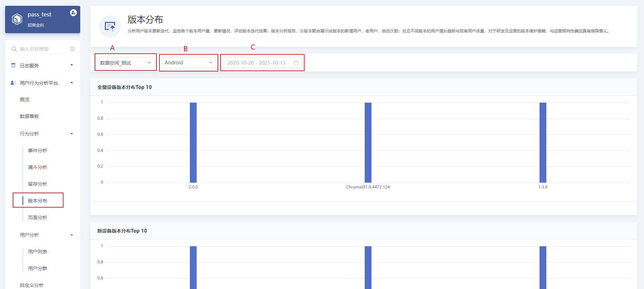Collapse the 用户分析 submenu arrow
Screen dimensions: 644x289
click(72, 235)
